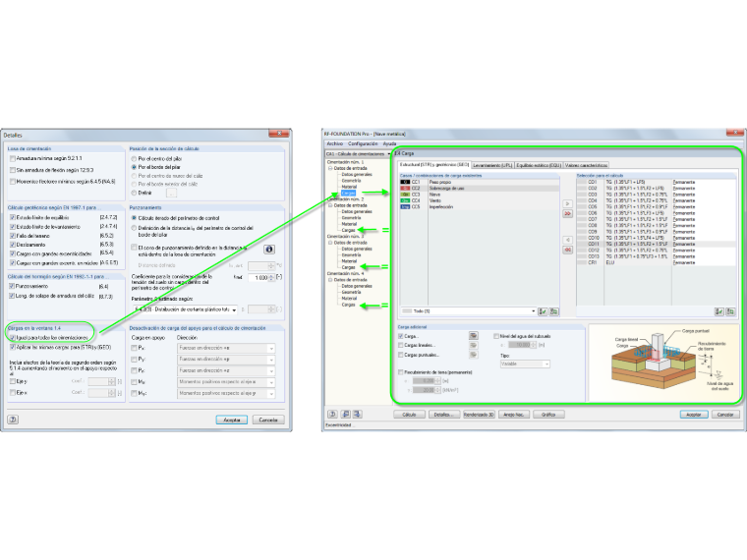The height and width of the screenshot is (560, 747).
Task: Select Definir radio option
Action: 134,193
